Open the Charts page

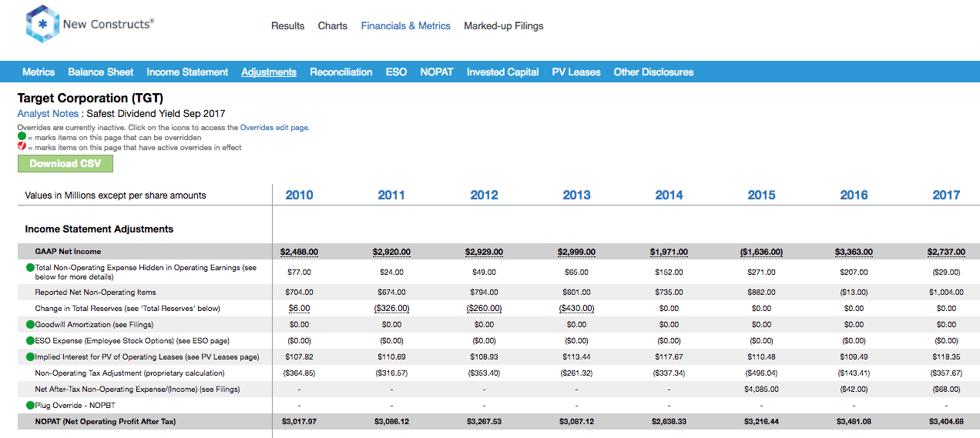click(333, 25)
